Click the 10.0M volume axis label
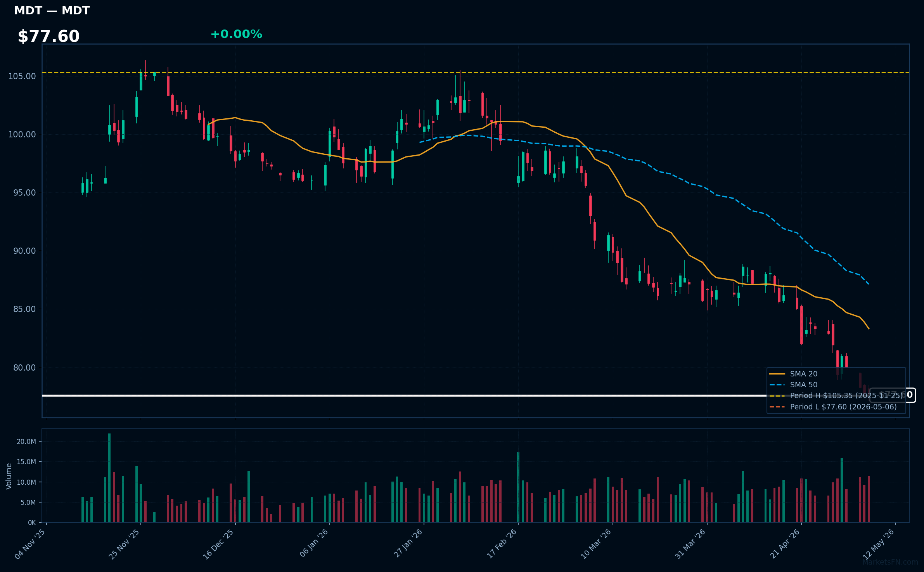Viewport: 924px width, 572px height. point(26,482)
